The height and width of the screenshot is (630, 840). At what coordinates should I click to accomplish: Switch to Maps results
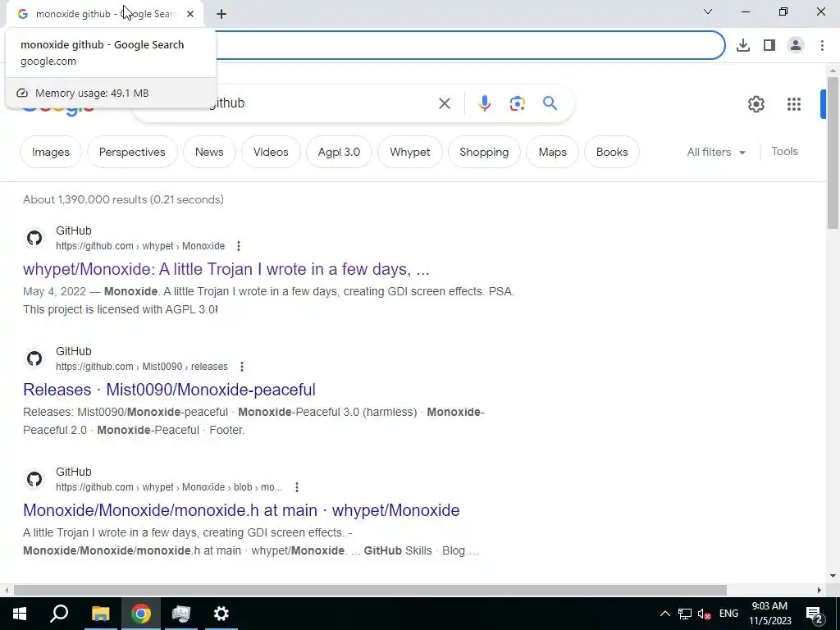tap(552, 152)
